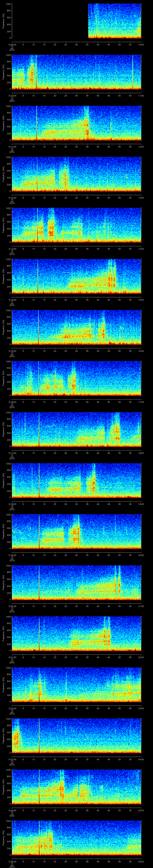The image size is (153, 868).
Task: Select the "0:19:00" start time label
Action: pos(12,555)
